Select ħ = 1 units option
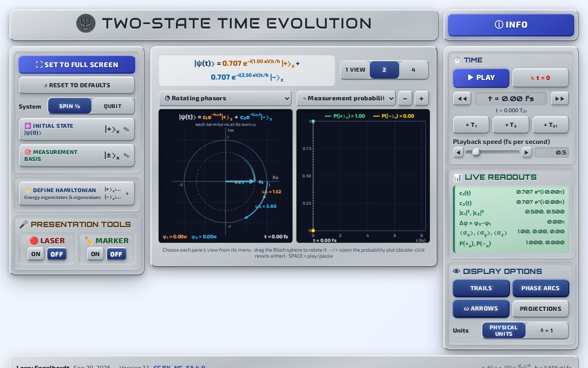The image size is (588, 368). click(x=547, y=330)
